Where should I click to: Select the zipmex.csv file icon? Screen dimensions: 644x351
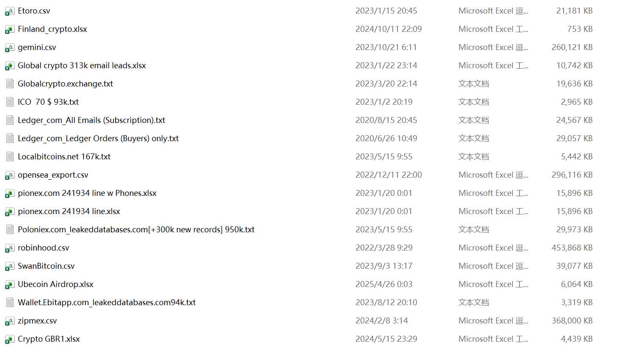[9, 321]
